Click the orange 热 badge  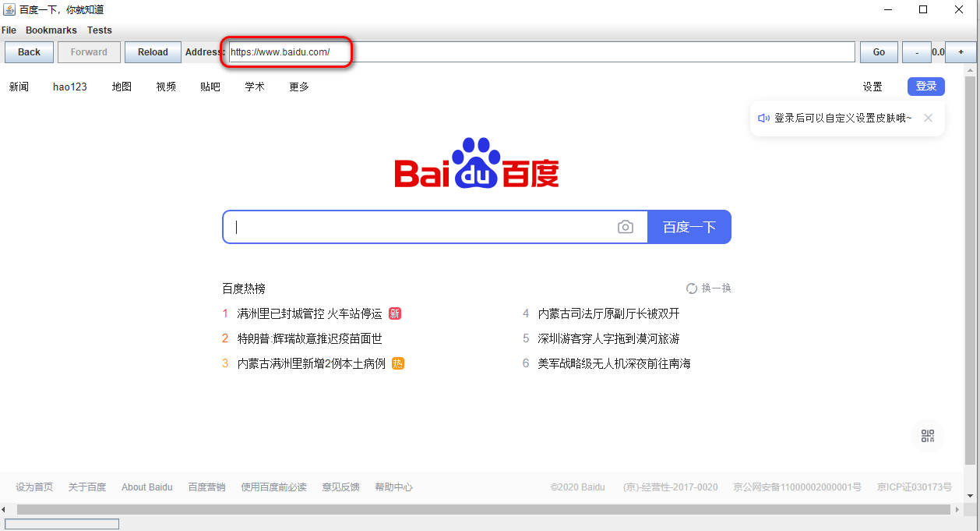398,363
